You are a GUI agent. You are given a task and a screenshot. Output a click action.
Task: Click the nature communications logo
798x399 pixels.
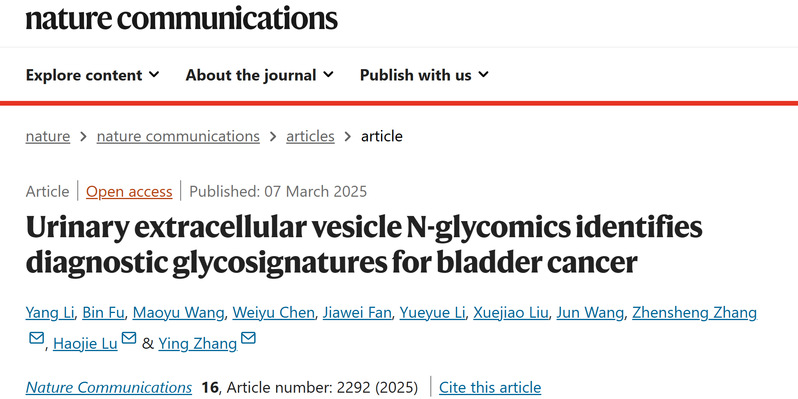[x=182, y=18]
